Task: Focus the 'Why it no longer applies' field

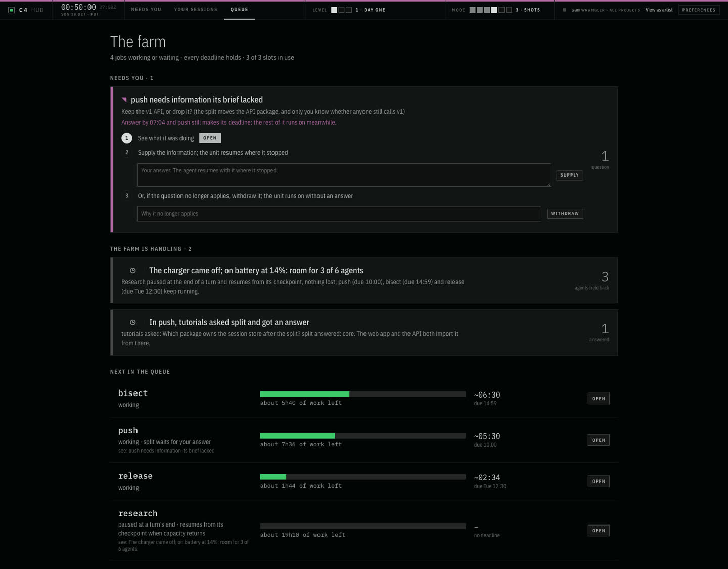Action: tap(339, 214)
